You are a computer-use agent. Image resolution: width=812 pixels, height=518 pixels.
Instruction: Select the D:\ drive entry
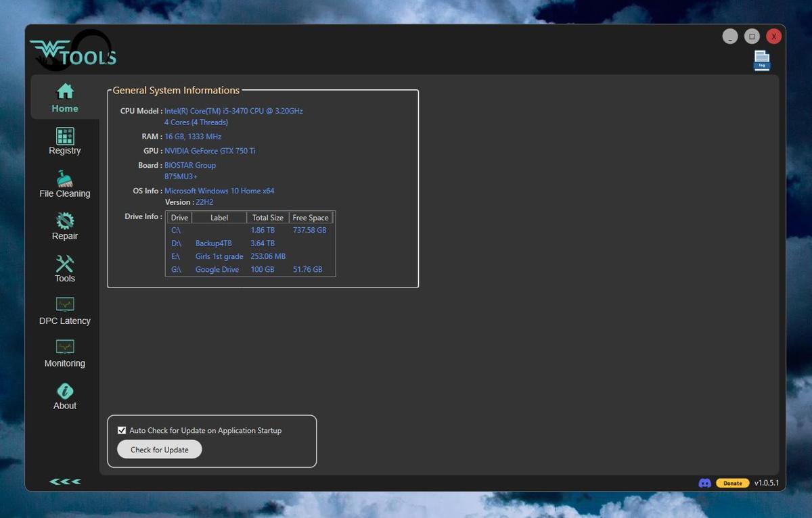coord(177,243)
